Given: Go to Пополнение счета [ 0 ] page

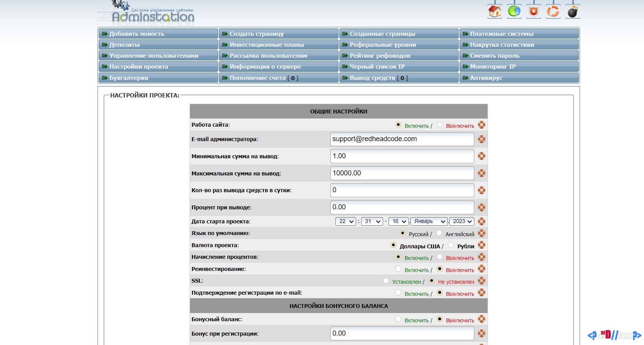Looking at the screenshot, I should (x=279, y=78).
